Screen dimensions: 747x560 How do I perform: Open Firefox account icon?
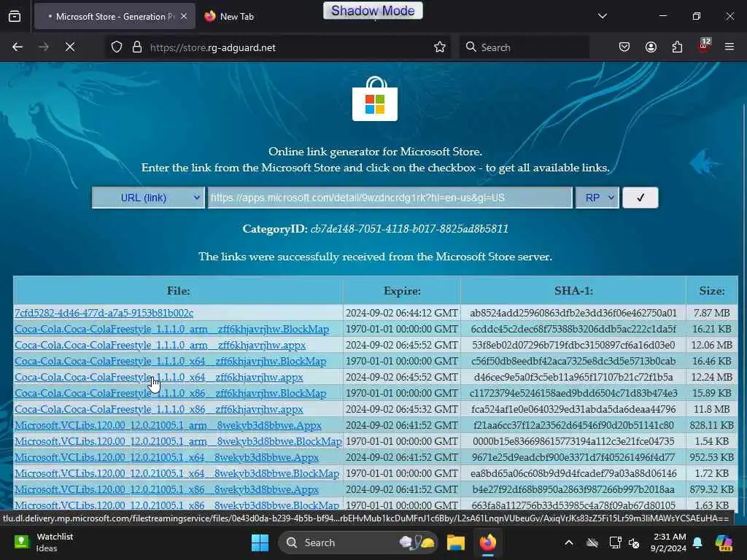(x=651, y=47)
